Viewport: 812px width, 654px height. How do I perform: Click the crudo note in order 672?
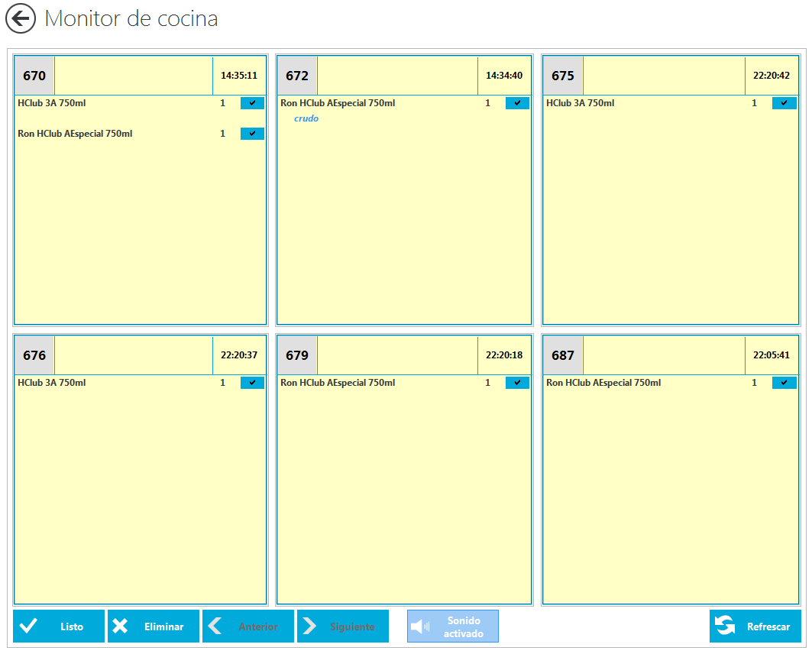coord(306,118)
